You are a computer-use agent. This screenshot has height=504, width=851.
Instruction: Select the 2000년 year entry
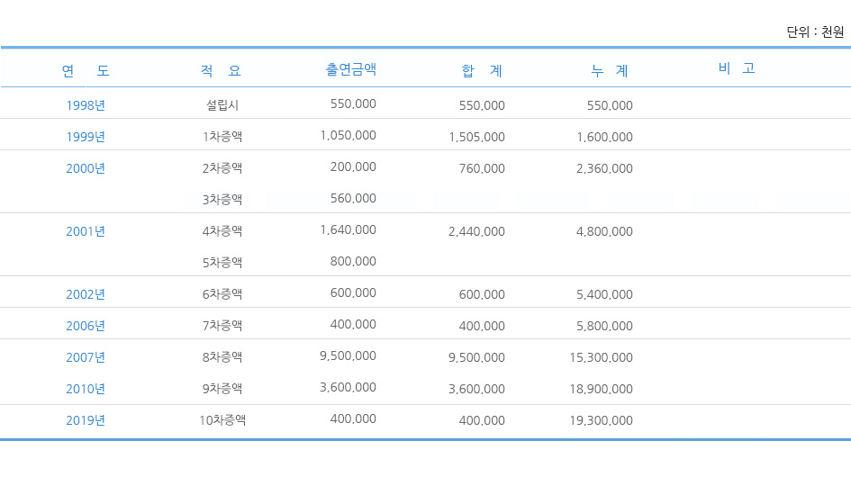point(86,168)
